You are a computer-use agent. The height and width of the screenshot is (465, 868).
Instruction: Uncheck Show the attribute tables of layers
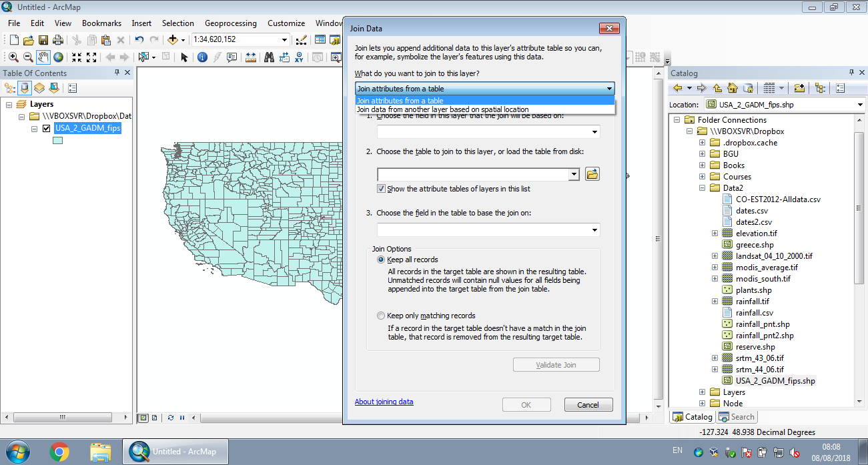pyautogui.click(x=381, y=188)
